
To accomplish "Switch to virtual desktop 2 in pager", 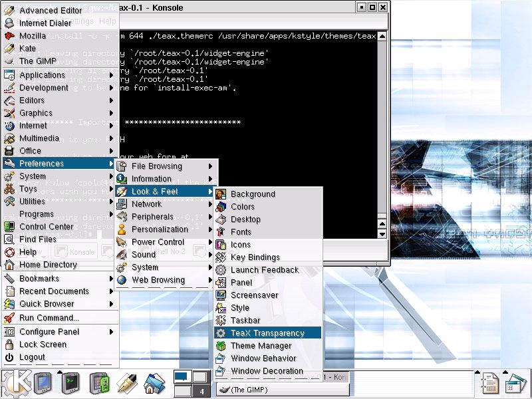I will [201, 376].
